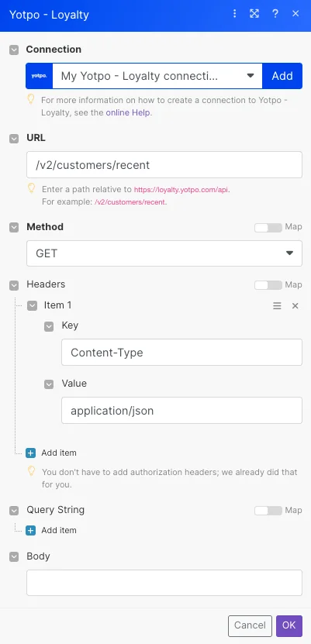Click the OK button
Image resolution: width=311 pixels, height=644 pixels.
[x=289, y=626]
